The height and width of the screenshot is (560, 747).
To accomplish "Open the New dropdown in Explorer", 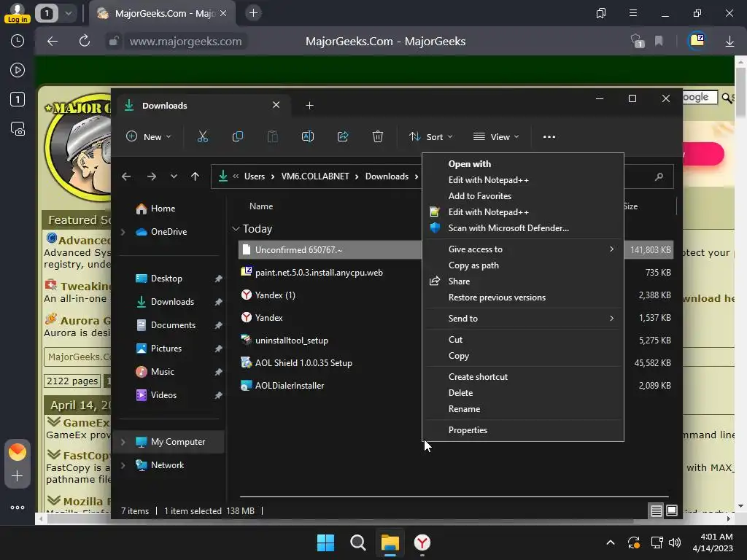I will pos(148,136).
